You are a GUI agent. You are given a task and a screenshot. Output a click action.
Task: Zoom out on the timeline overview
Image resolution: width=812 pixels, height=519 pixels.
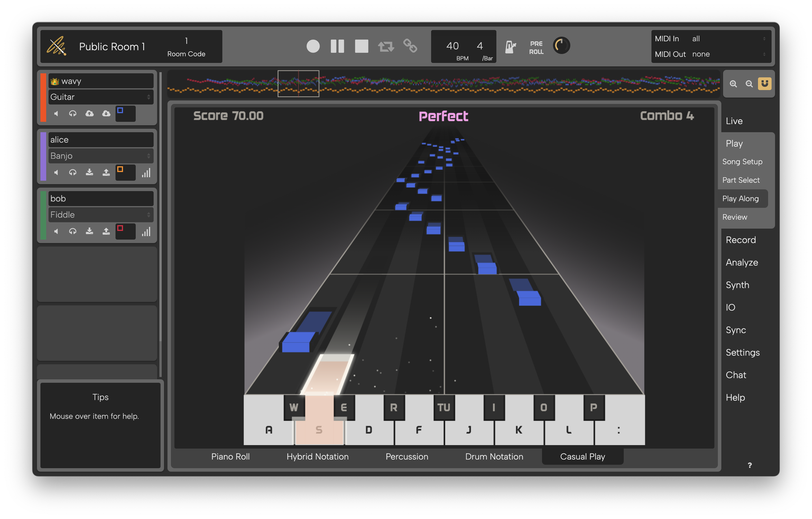(x=749, y=84)
